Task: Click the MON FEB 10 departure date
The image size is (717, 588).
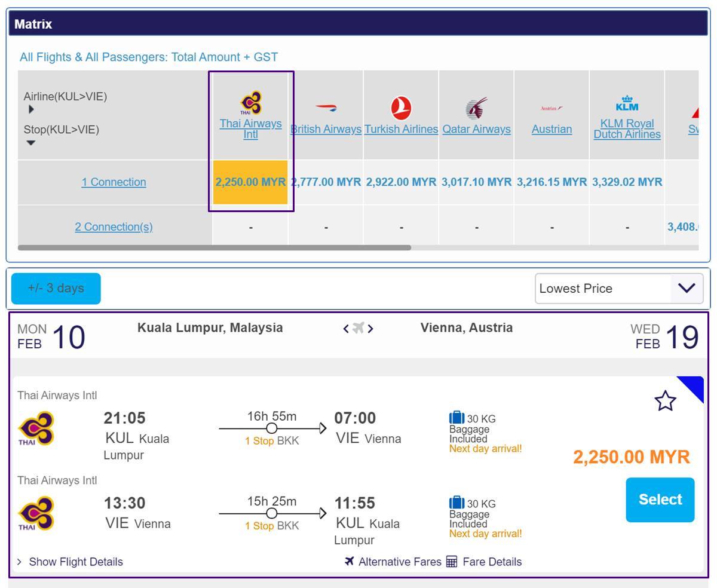Action: pyautogui.click(x=51, y=336)
